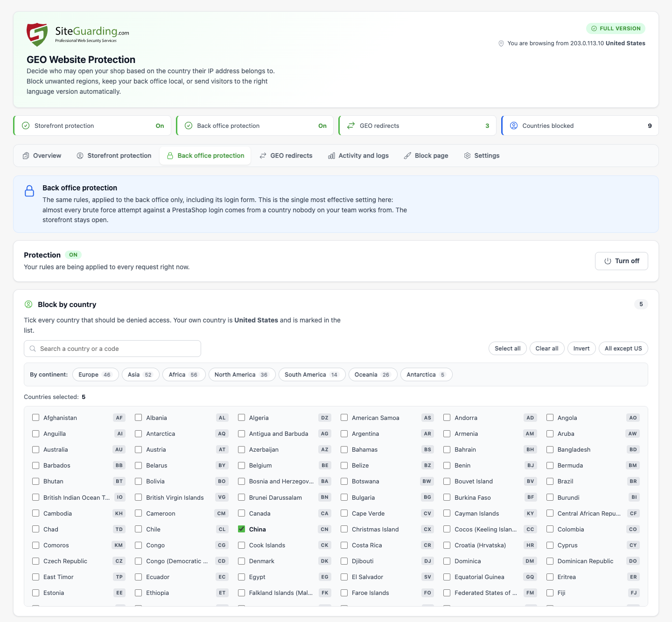672x622 pixels.
Task: Click the blue lock icon in info banner
Action: [x=29, y=191]
